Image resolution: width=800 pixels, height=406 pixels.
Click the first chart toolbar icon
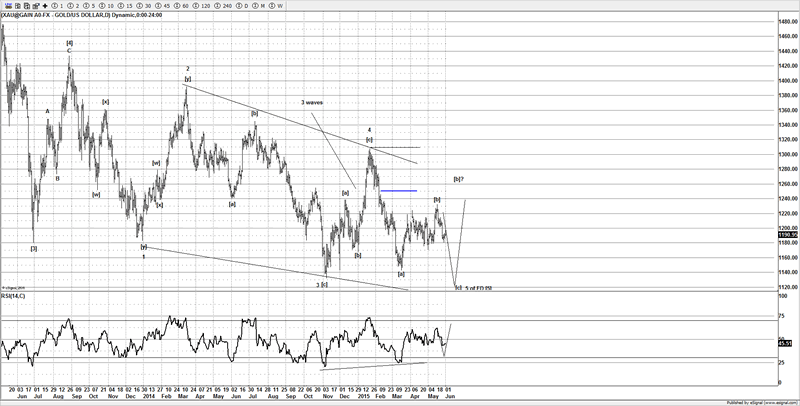8,6
